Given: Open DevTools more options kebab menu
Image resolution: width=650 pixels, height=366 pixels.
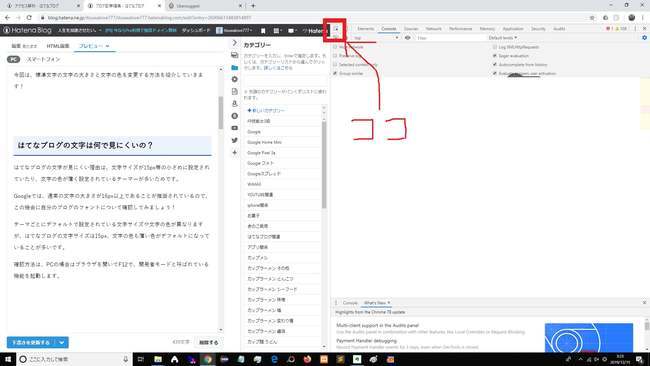Looking at the screenshot, I should [x=635, y=29].
